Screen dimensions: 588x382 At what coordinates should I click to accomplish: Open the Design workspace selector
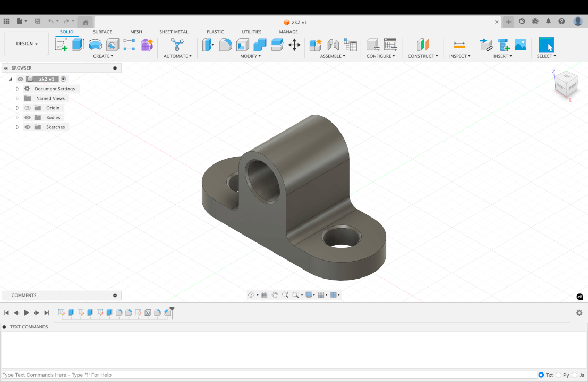26,44
